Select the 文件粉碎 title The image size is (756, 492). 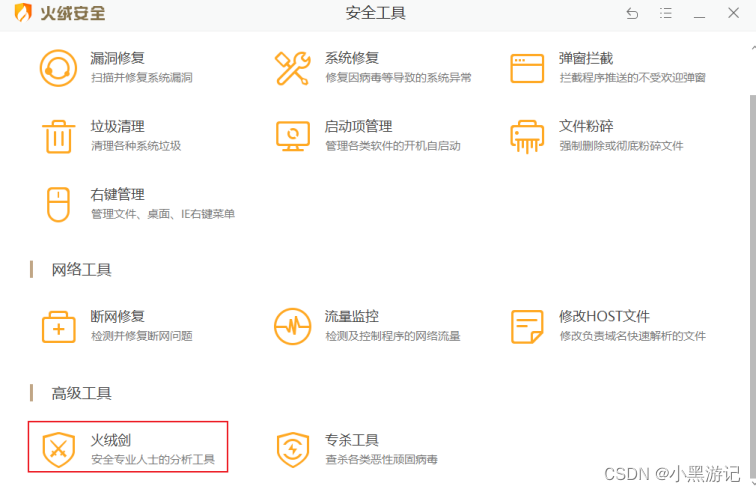[586, 126]
